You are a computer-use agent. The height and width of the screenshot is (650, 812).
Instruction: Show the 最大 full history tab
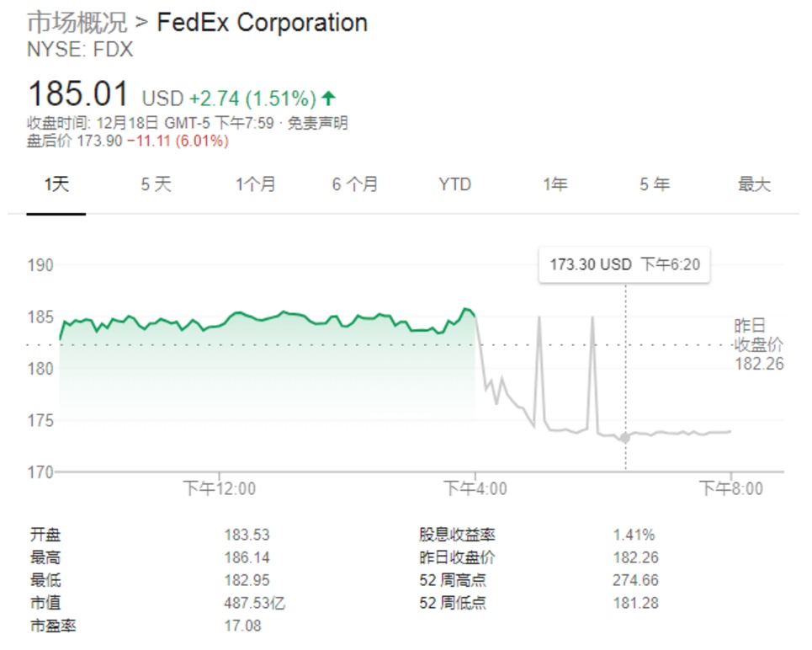[x=754, y=184]
